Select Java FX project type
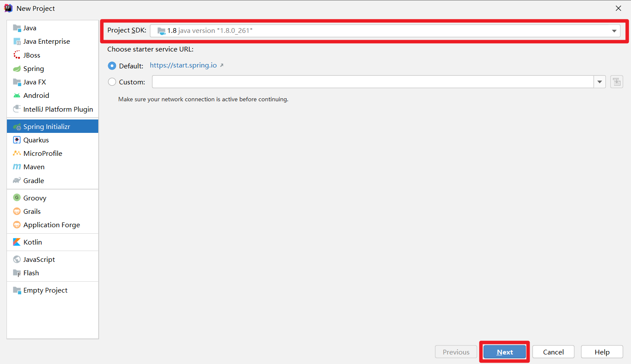This screenshot has width=631, height=364. coord(53,82)
